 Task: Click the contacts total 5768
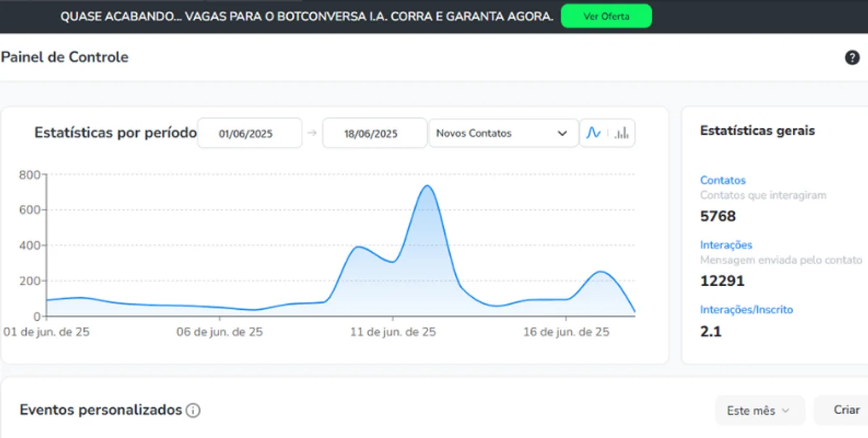pyautogui.click(x=718, y=216)
